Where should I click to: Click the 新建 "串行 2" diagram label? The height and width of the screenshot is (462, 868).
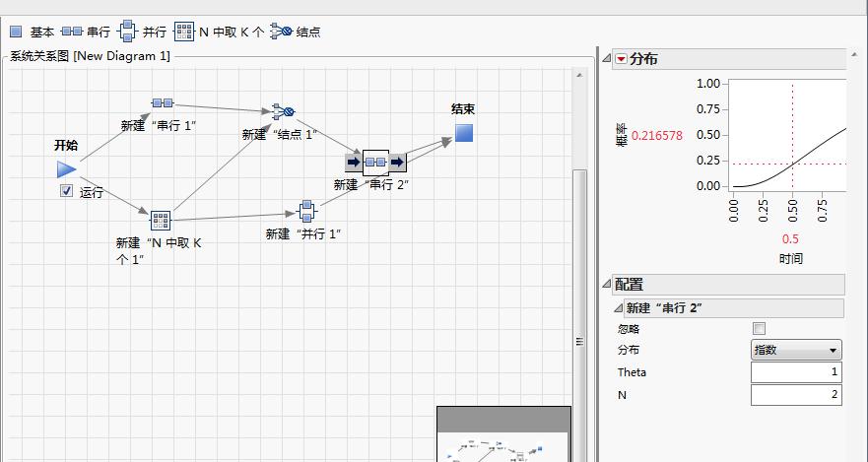371,185
